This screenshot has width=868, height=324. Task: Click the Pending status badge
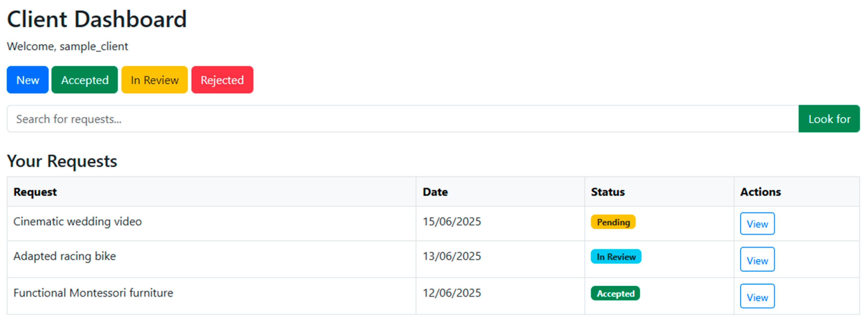pyautogui.click(x=613, y=222)
